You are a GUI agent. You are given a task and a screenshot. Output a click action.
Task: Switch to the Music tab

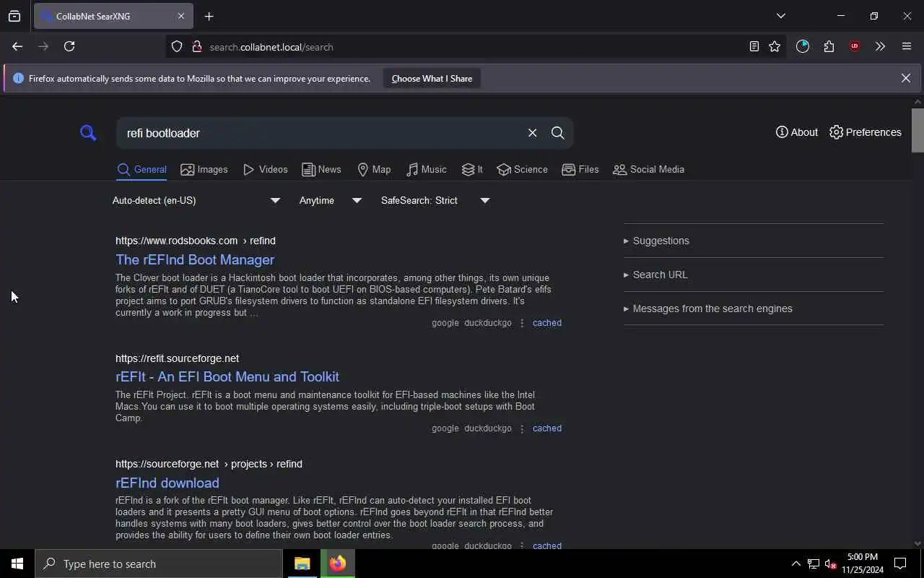[426, 170]
